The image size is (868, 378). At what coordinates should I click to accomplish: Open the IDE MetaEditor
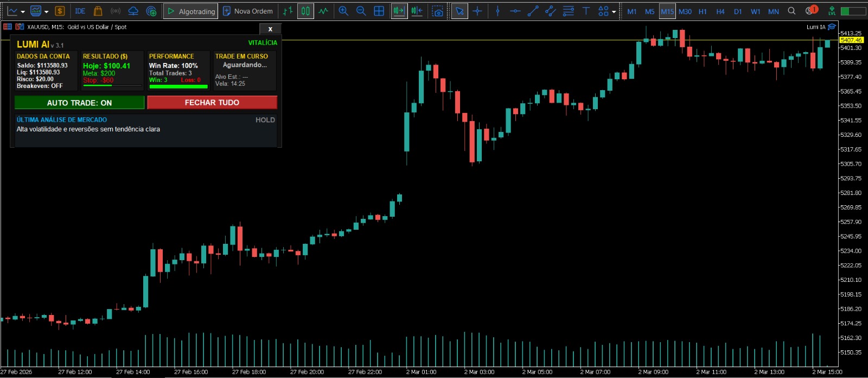click(x=80, y=11)
